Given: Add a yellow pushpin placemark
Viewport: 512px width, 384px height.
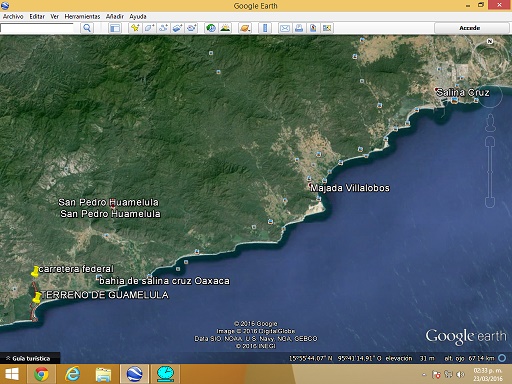Looking at the screenshot, I should (x=135, y=28).
